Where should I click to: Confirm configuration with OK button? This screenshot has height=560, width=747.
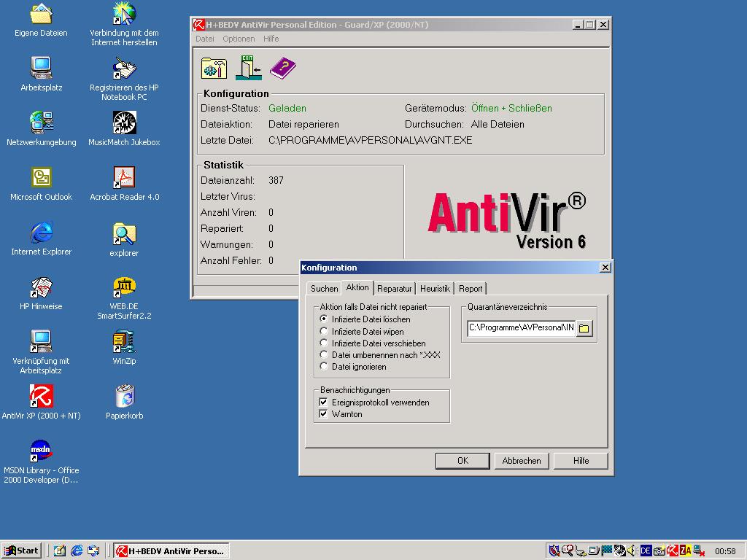coord(462,461)
